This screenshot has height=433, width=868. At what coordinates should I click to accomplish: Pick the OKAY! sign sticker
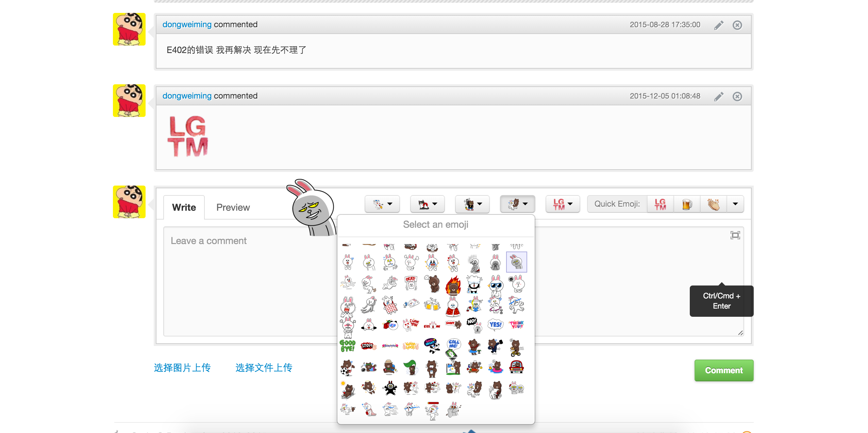point(411,283)
